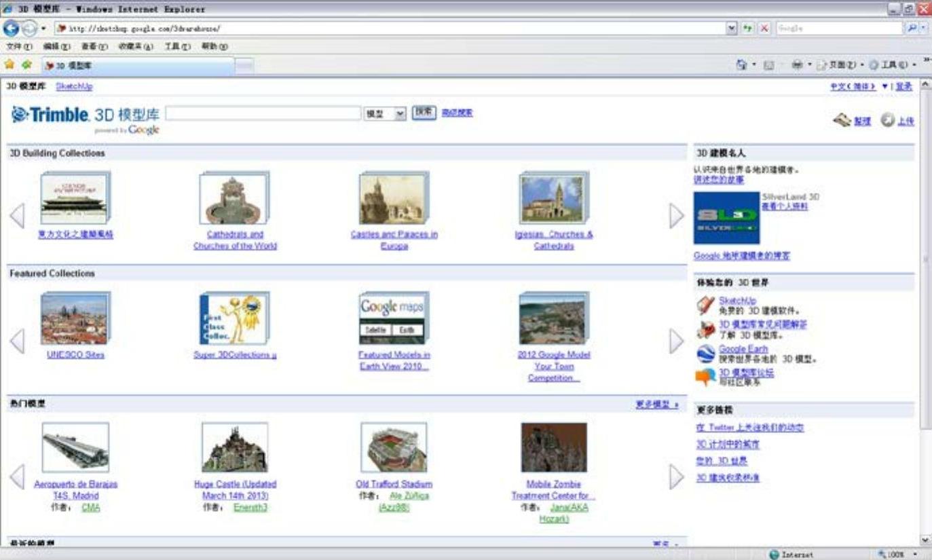The height and width of the screenshot is (560, 932).
Task: Open search provider options dropdown arrow
Action: (x=923, y=29)
